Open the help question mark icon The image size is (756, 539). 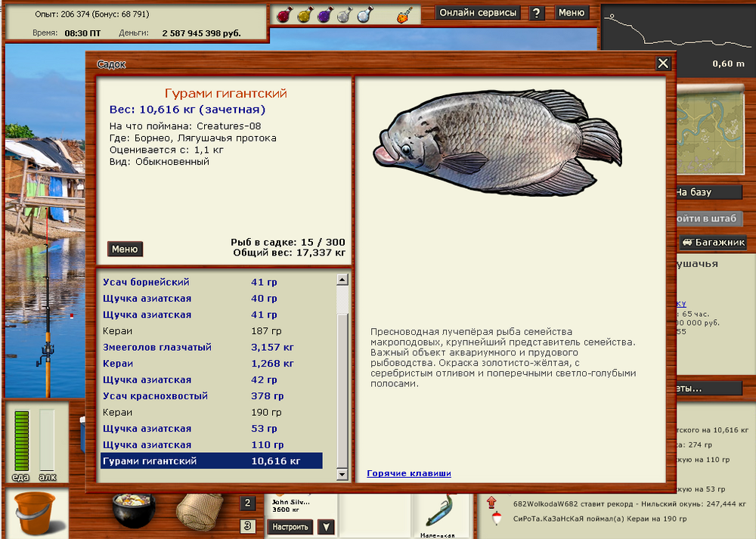537,13
